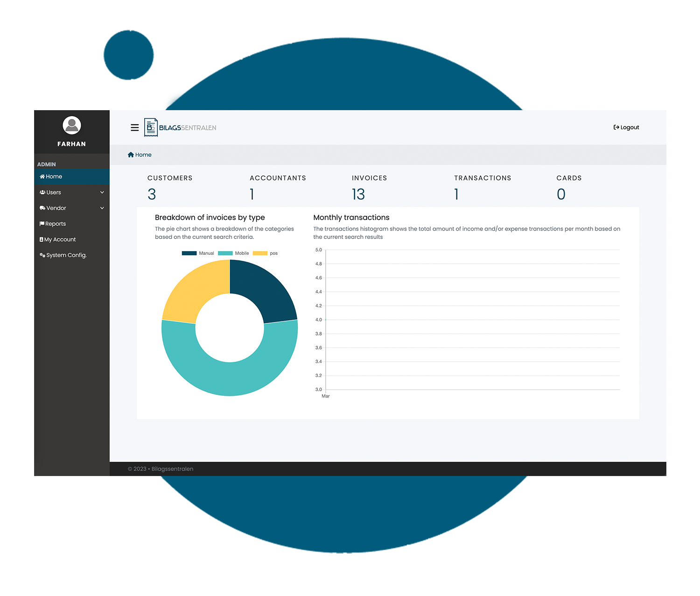Click the Home breadcrumb link
700x596 pixels.
coord(143,155)
